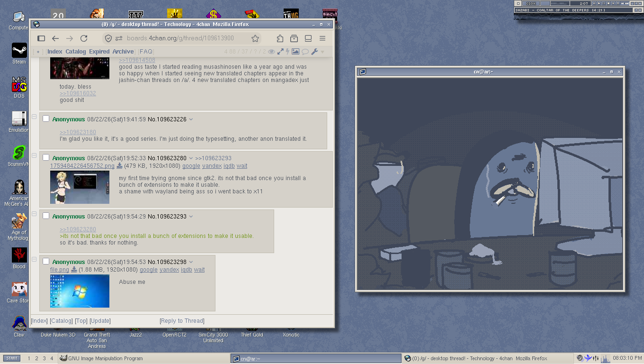This screenshot has width=644, height=364.
Task: Expand the 4chan X header dropdown arrow
Action: [x=322, y=52]
